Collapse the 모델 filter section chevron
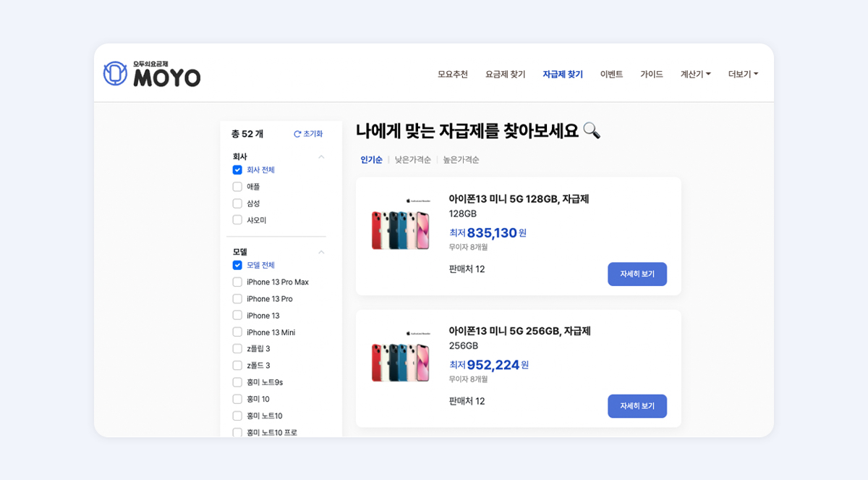The height and width of the screenshot is (480, 868). (321, 252)
